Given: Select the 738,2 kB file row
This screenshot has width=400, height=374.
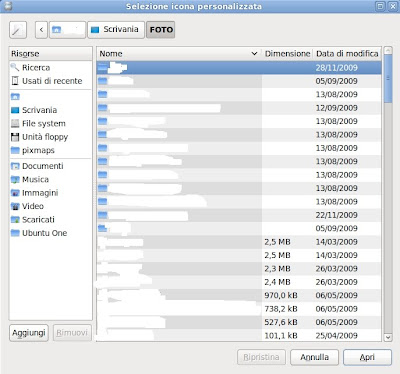Looking at the screenshot, I should click(239, 309).
